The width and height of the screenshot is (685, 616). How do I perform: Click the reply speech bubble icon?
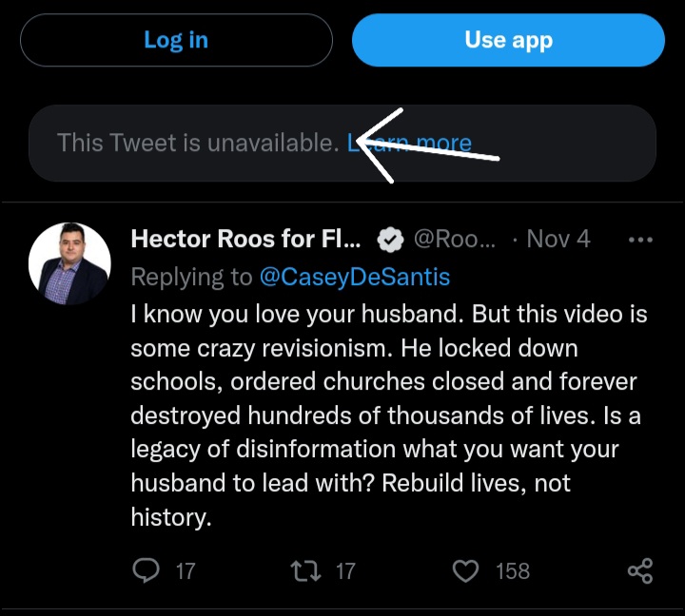(x=147, y=570)
